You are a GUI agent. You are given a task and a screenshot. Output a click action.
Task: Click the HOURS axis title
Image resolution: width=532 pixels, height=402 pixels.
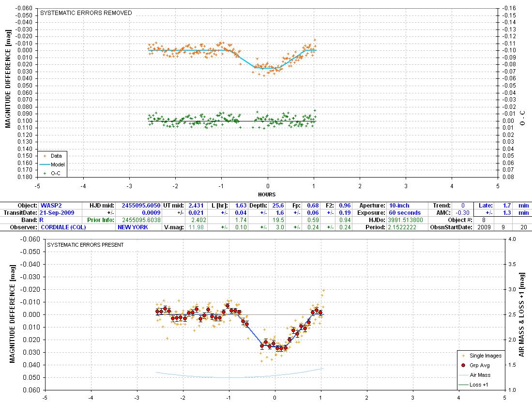coord(267,194)
